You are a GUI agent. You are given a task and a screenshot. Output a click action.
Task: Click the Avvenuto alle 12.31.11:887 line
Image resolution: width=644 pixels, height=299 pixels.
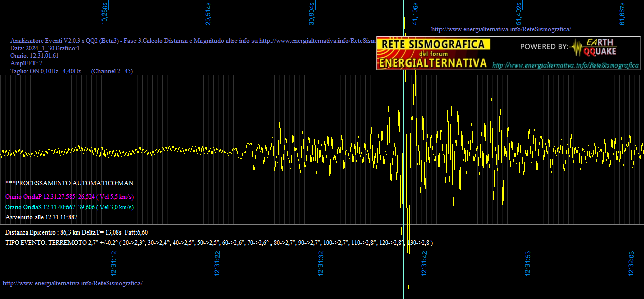[41, 217]
